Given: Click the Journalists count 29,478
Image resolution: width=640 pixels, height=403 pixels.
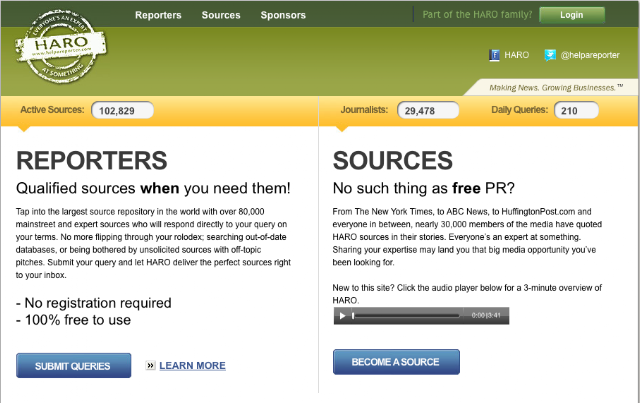Looking at the screenshot, I should (x=428, y=111).
